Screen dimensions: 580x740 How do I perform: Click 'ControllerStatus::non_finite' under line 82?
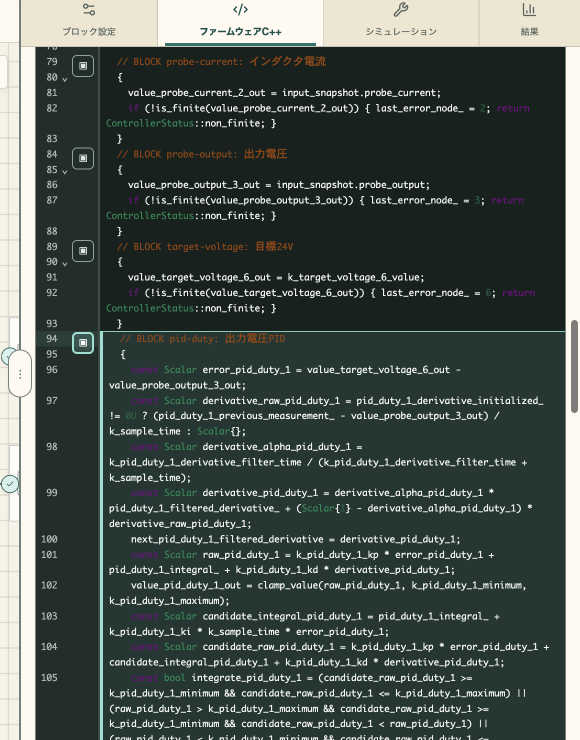184,124
